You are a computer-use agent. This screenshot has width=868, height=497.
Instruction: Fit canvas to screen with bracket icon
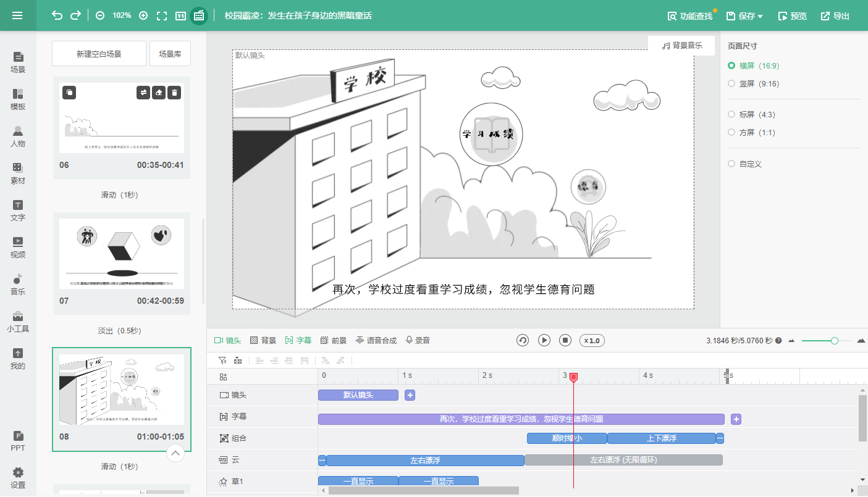tap(162, 16)
